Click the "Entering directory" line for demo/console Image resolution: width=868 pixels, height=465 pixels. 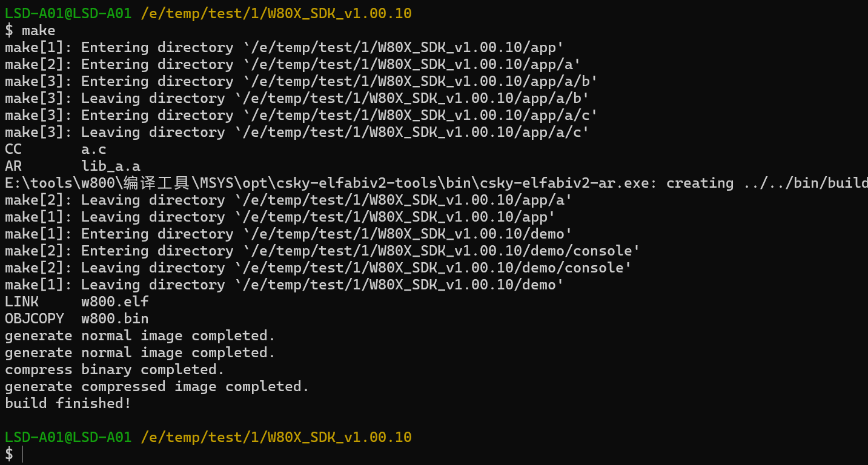[322, 251]
